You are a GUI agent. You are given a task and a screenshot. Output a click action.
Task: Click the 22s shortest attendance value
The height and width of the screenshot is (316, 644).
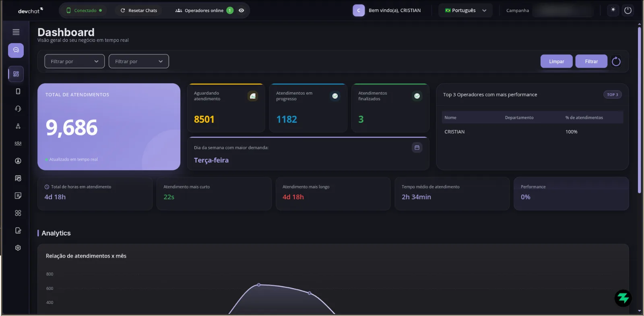coord(169,197)
